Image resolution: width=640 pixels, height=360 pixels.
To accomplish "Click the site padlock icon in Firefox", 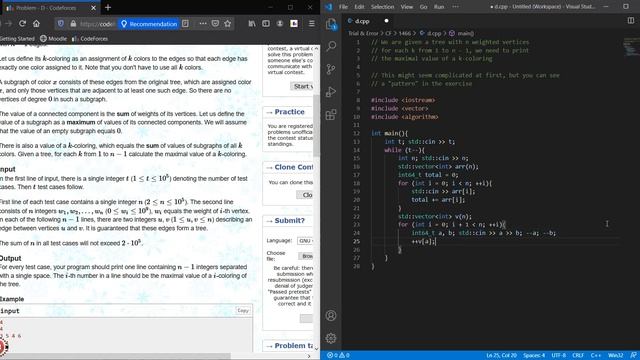I will tap(73, 24).
